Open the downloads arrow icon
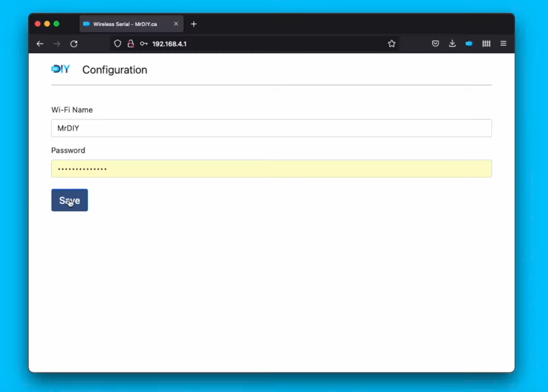This screenshot has height=392, width=548. coord(452,44)
